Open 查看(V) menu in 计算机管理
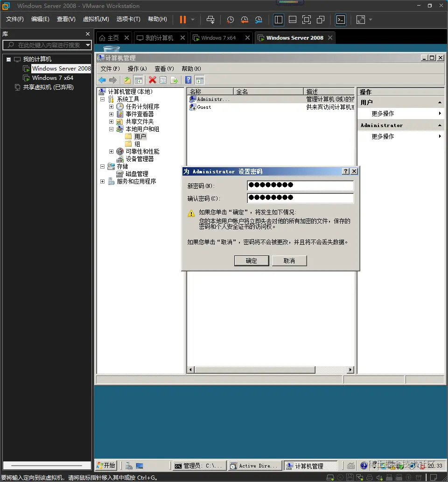This screenshot has height=482, width=448. tap(164, 69)
